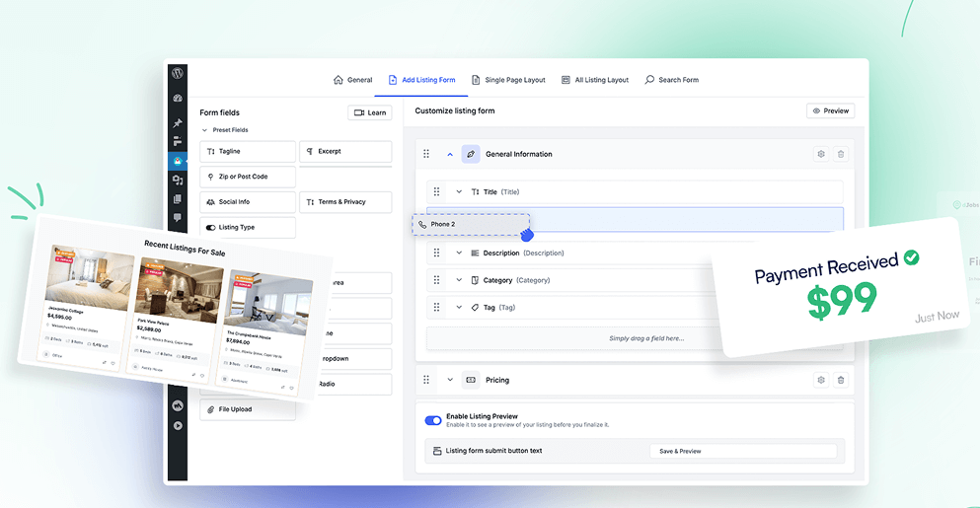Click the play-circle collapse icon in sidebar
The height and width of the screenshot is (508, 980).
(x=178, y=425)
